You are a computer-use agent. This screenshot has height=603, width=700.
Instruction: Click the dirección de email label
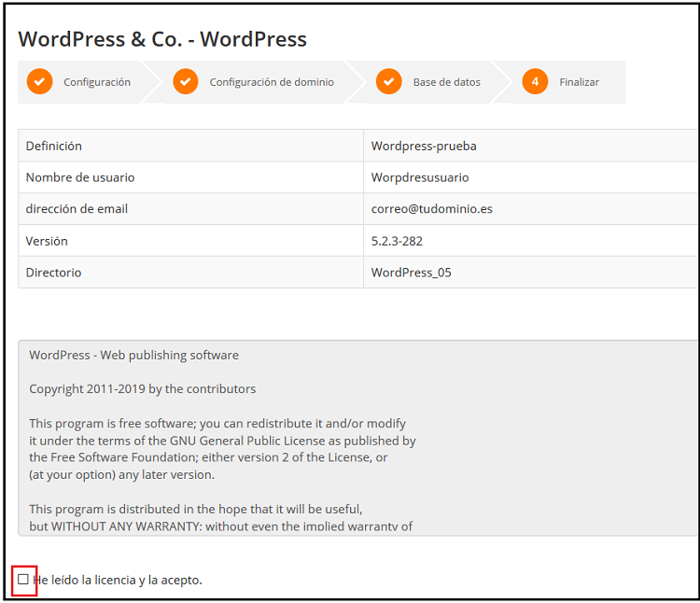click(77, 208)
